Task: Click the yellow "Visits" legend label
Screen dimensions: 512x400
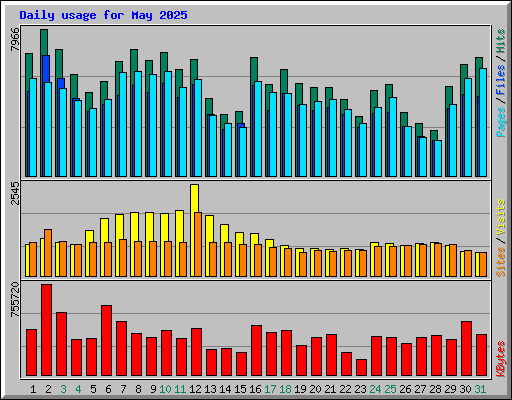Action: click(500, 218)
